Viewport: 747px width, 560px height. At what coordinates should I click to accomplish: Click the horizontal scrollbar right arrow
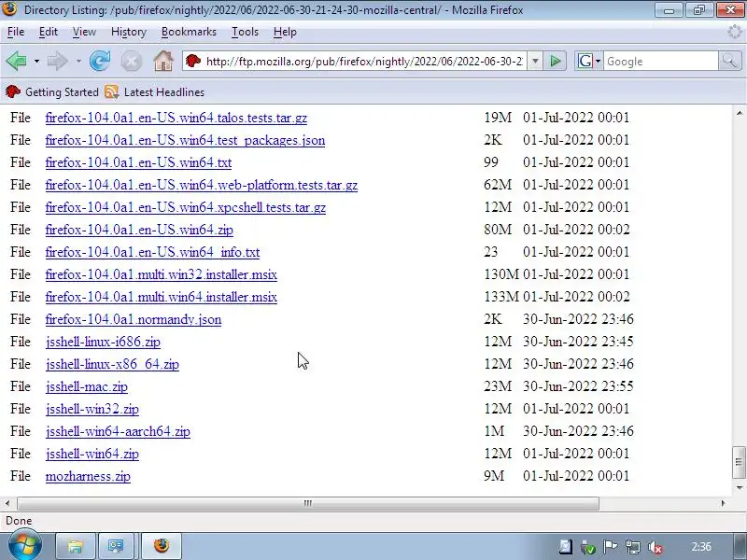click(723, 503)
